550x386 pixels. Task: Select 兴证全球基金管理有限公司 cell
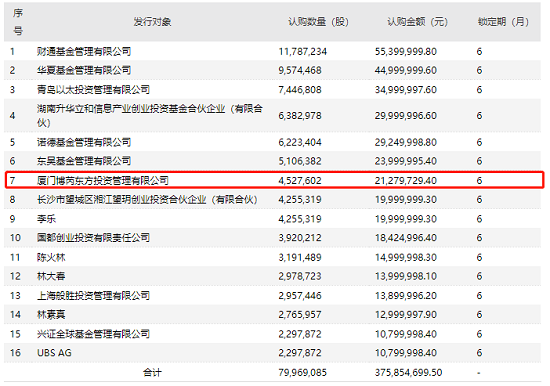click(94, 334)
